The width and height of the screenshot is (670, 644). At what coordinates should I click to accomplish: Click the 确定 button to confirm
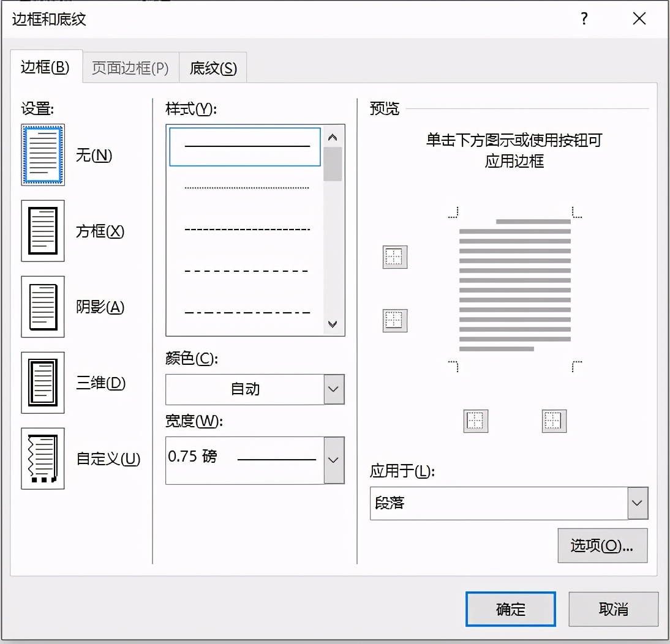tap(510, 608)
